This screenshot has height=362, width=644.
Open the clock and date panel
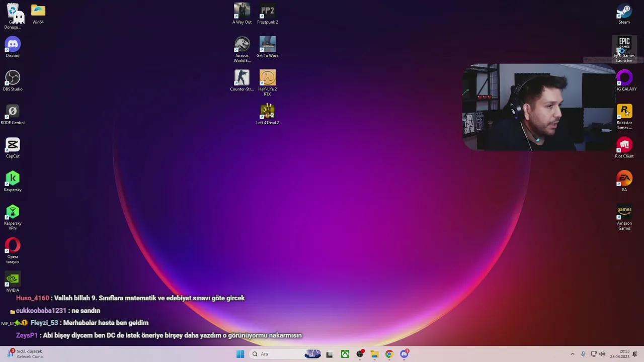click(x=620, y=354)
